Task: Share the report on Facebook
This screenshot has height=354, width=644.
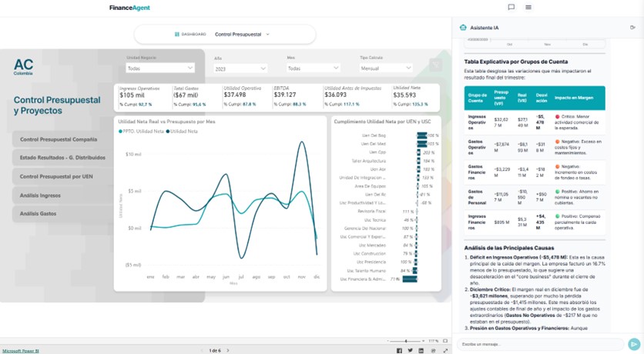Action: point(399,350)
